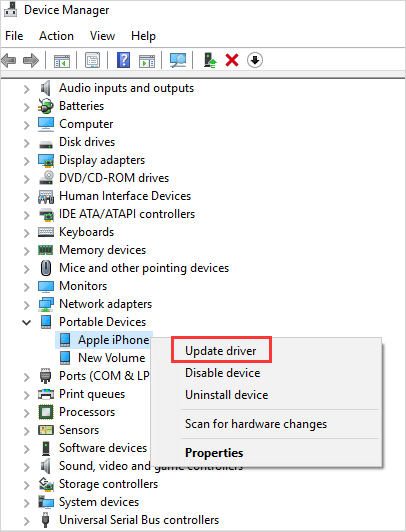Expand the Audio inputs and outputs category
Screen dimensions: 406x532
click(x=26, y=89)
